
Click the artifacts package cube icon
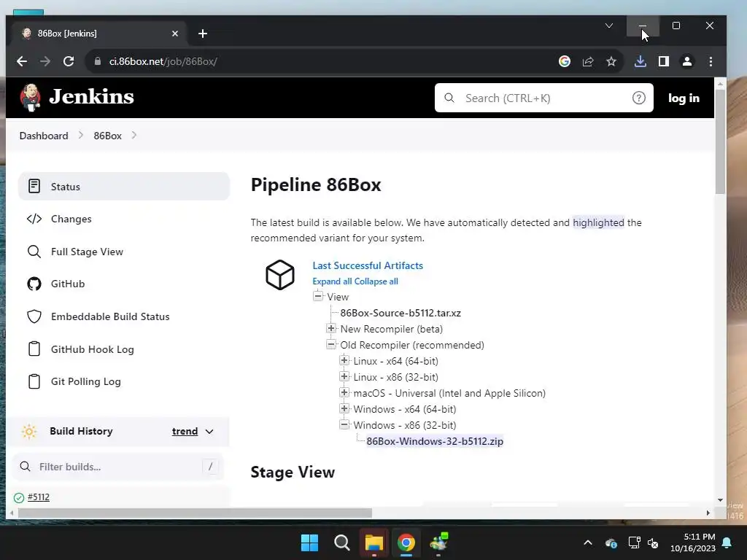point(280,275)
